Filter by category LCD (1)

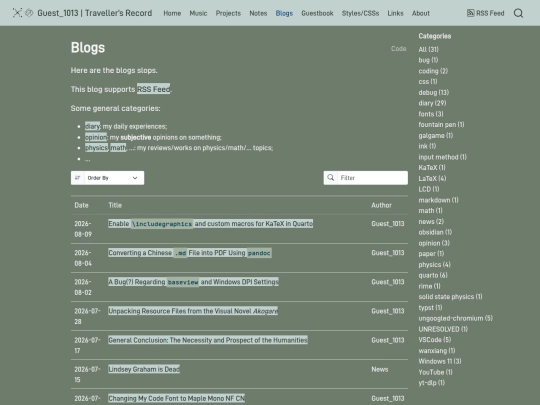[429, 189]
